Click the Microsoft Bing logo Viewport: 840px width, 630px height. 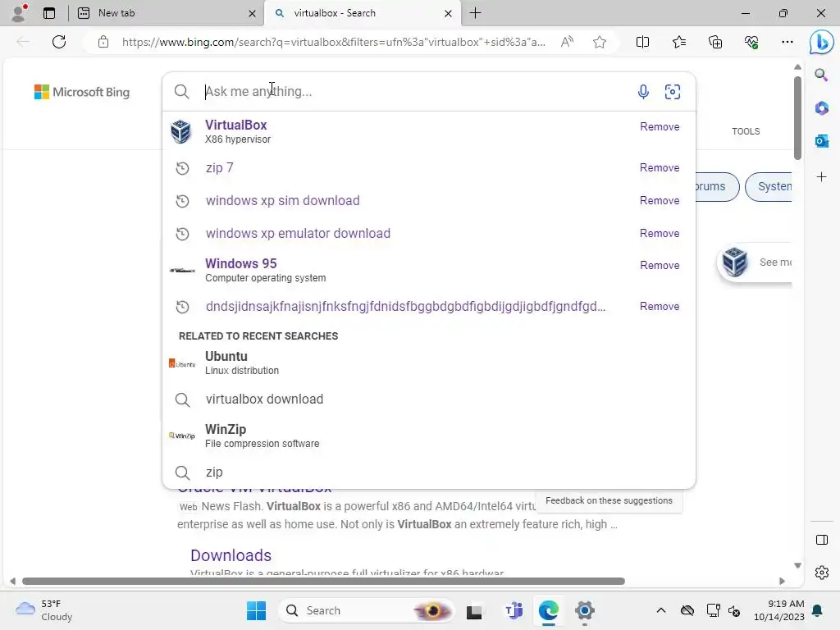pyautogui.click(x=82, y=92)
